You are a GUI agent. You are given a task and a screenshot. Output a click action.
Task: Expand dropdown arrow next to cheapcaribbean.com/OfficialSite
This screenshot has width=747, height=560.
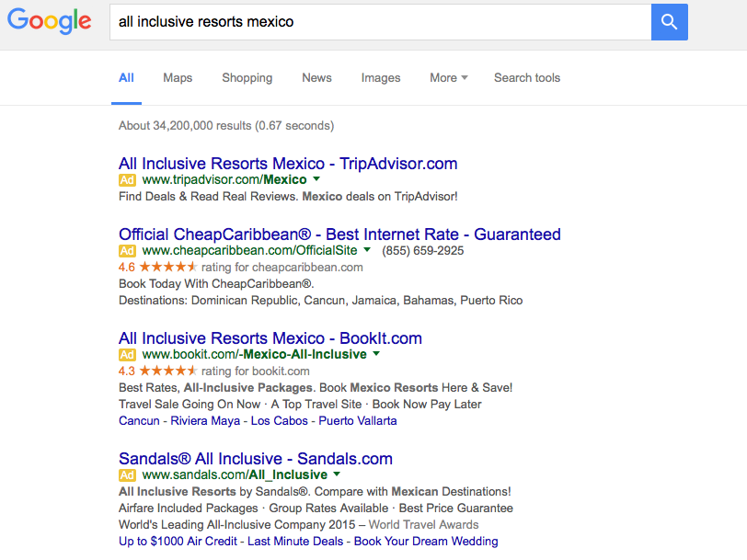[367, 250]
